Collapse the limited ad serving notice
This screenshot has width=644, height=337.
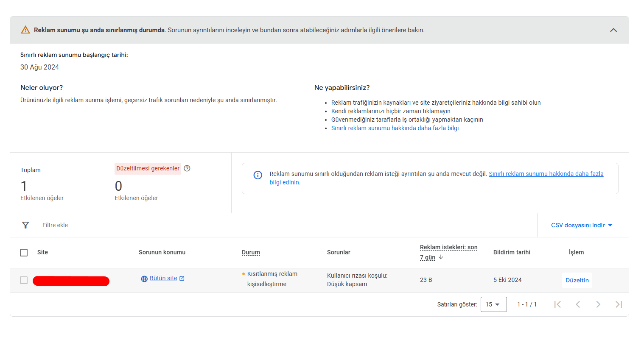click(613, 30)
